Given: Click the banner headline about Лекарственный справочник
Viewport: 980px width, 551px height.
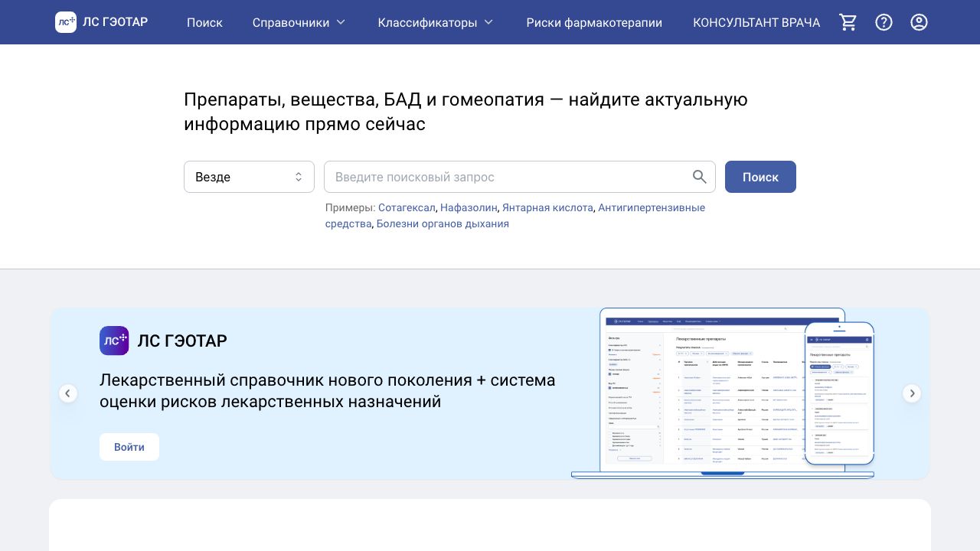Looking at the screenshot, I should click(x=328, y=390).
